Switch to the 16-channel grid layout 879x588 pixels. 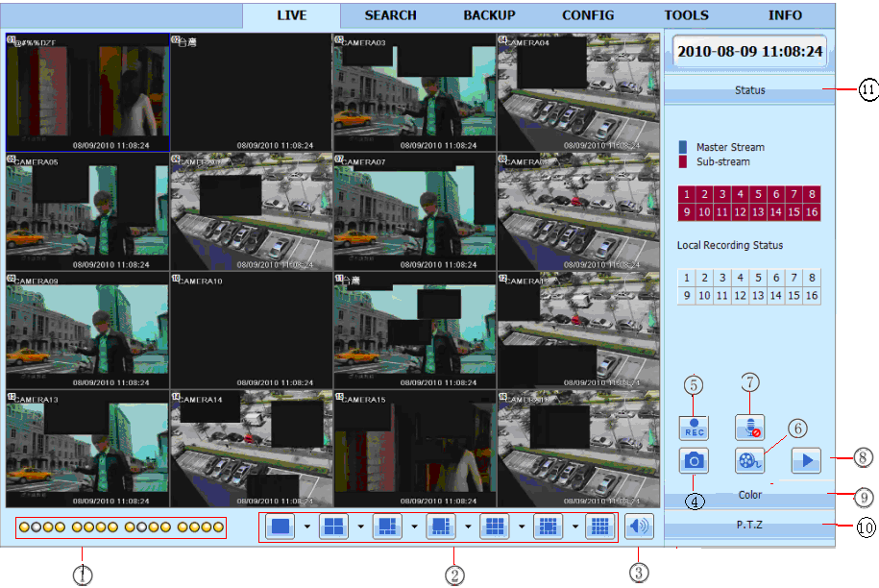[600, 527]
